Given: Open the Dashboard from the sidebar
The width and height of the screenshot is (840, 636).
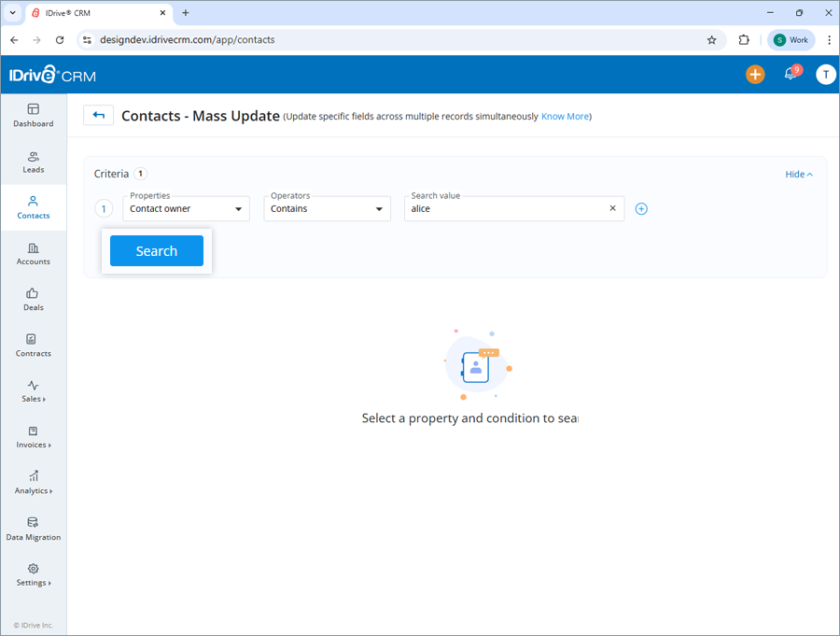Looking at the screenshot, I should coord(33,117).
